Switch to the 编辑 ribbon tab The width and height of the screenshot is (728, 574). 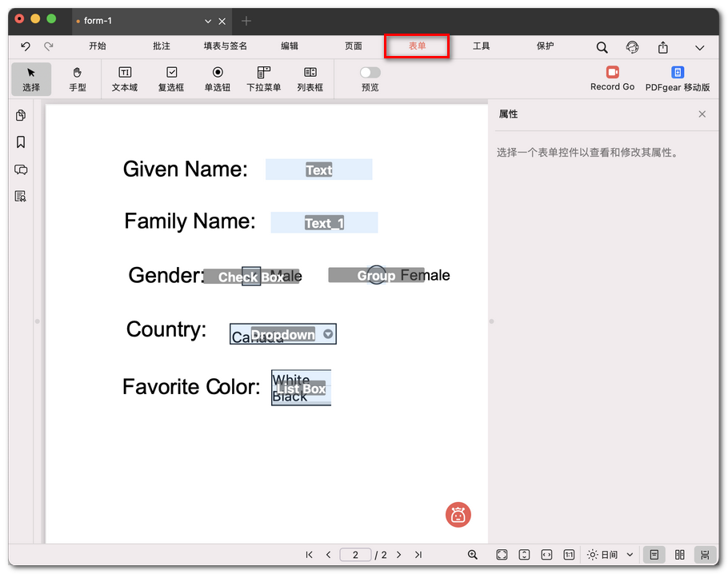click(289, 46)
